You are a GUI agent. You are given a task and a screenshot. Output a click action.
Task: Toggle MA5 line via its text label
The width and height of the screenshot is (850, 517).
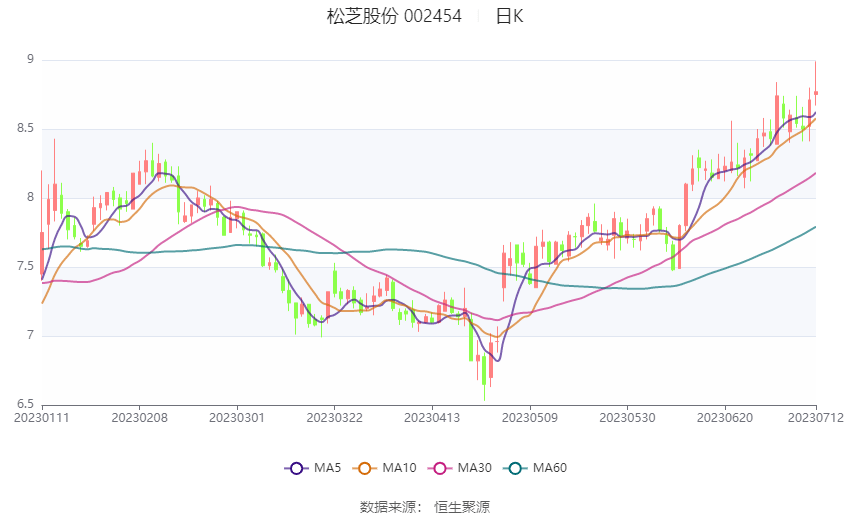point(328,468)
